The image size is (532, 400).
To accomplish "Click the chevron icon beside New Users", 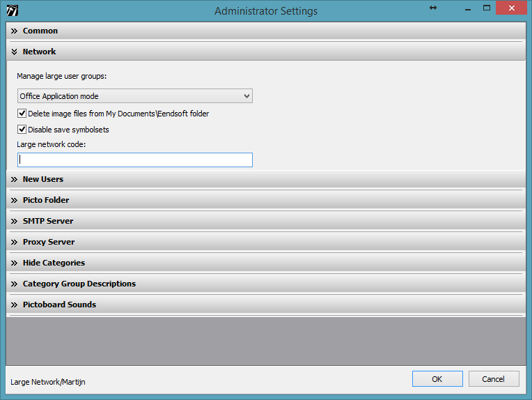I will tap(14, 179).
